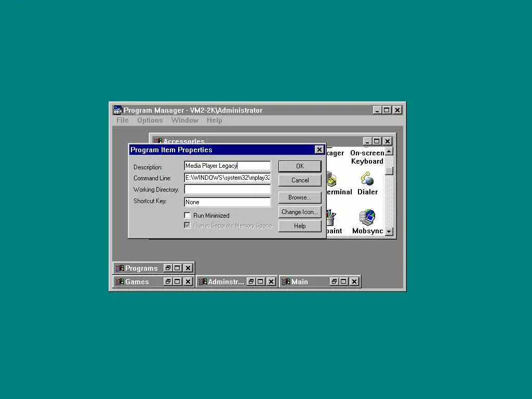This screenshot has height=399, width=532.
Task: Confirm with the OK button
Action: click(x=300, y=166)
